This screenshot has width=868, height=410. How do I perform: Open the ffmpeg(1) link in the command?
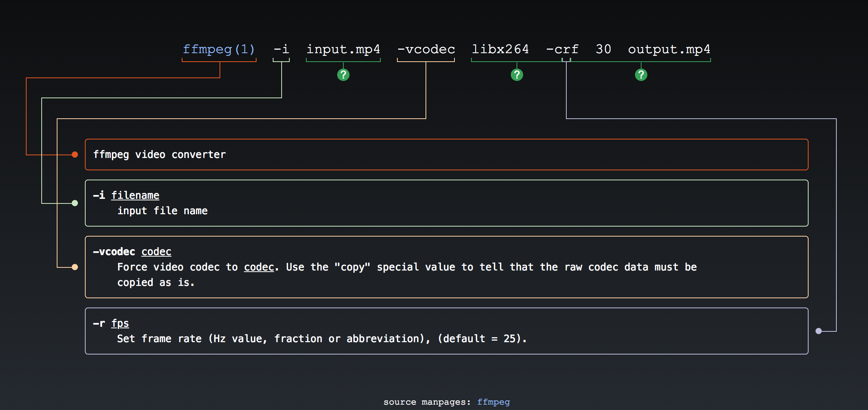[219, 49]
